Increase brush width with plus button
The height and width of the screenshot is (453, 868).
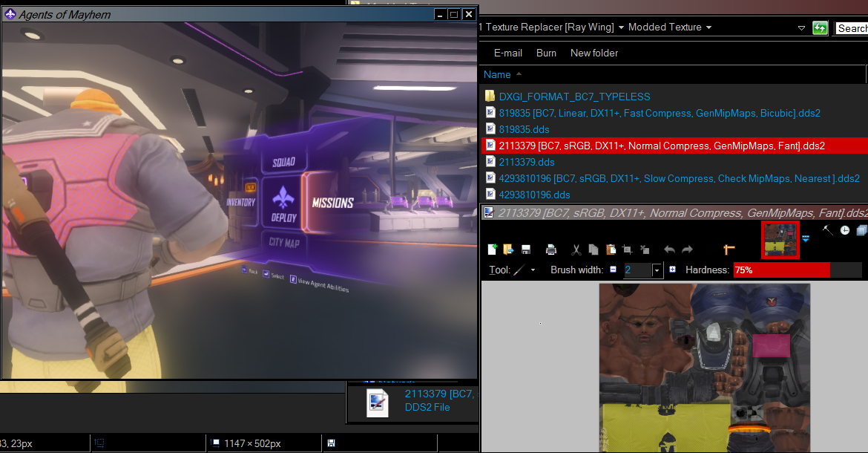click(x=672, y=270)
